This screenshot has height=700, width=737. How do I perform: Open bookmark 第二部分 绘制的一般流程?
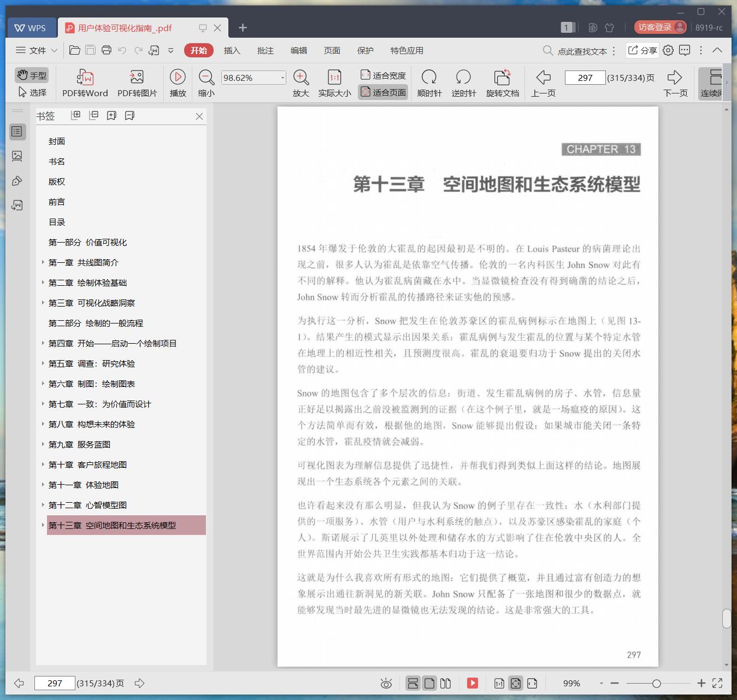[x=96, y=323]
